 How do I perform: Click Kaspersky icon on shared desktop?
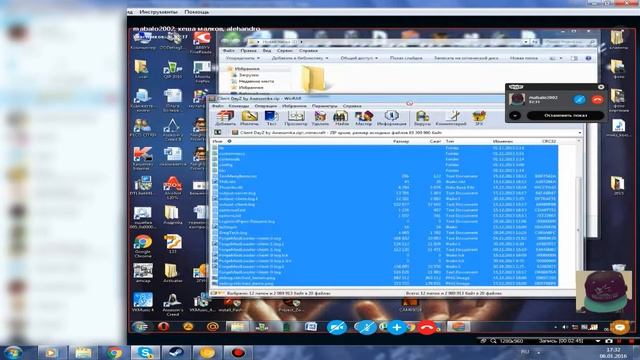click(x=142, y=158)
